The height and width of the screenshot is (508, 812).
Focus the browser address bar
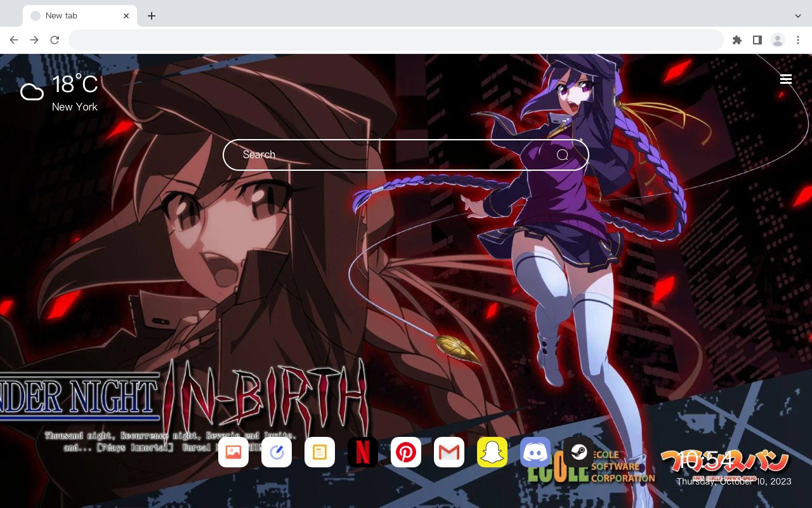point(396,40)
